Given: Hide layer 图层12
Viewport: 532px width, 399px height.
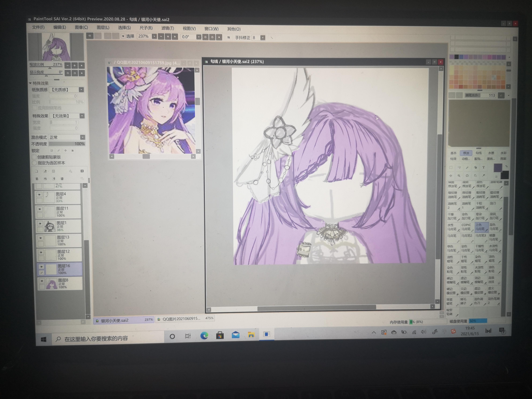Looking at the screenshot, I should click(x=41, y=252).
